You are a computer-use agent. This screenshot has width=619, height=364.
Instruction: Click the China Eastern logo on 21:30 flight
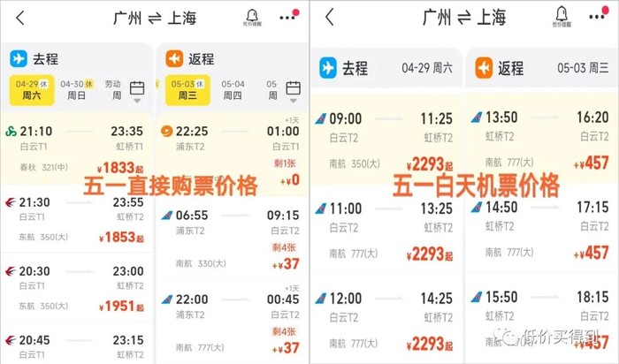tap(11, 202)
